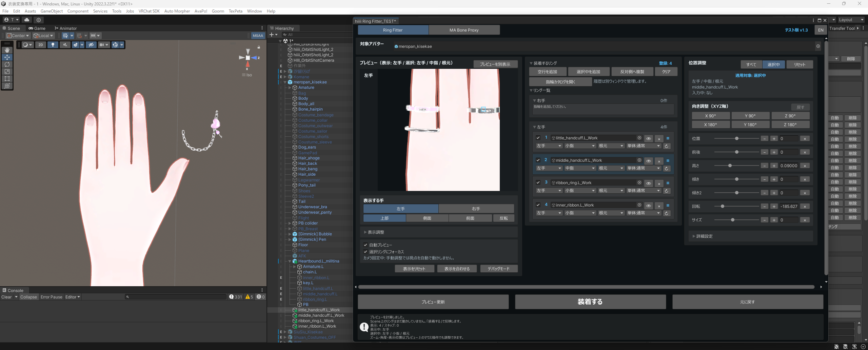Open the Auto Morpher menu
This screenshot has height=350, width=868.
click(177, 11)
